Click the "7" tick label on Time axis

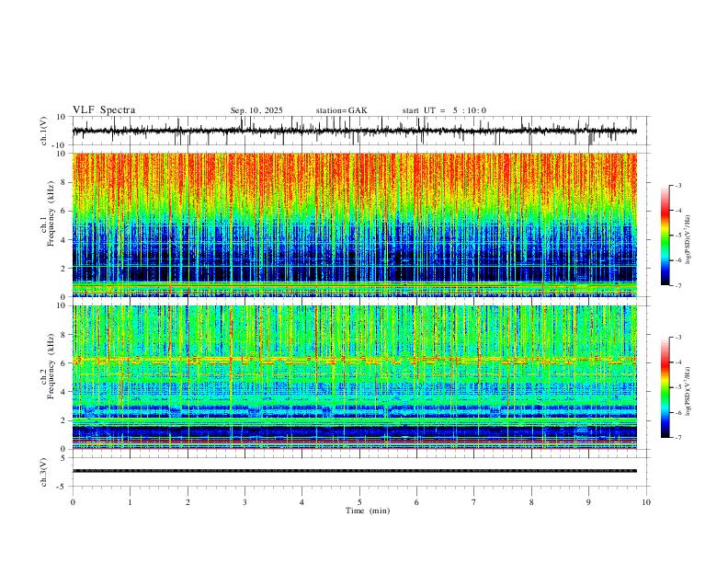tap(474, 502)
